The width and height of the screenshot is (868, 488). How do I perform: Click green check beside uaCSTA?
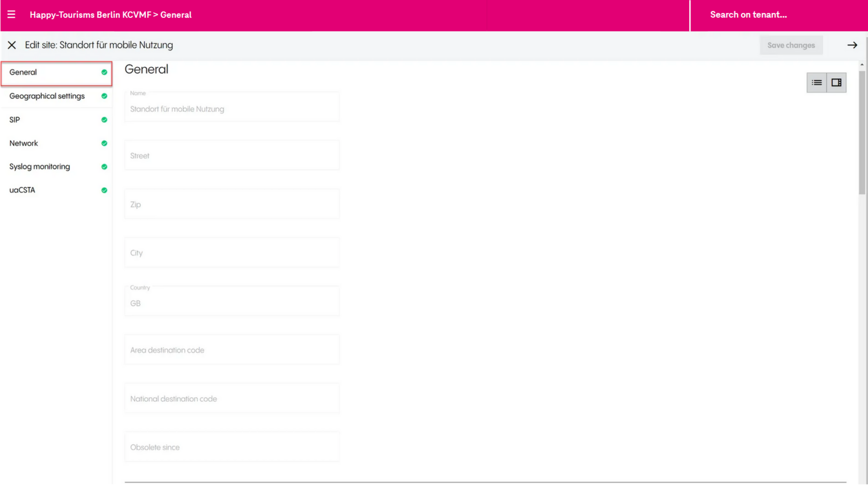click(104, 190)
